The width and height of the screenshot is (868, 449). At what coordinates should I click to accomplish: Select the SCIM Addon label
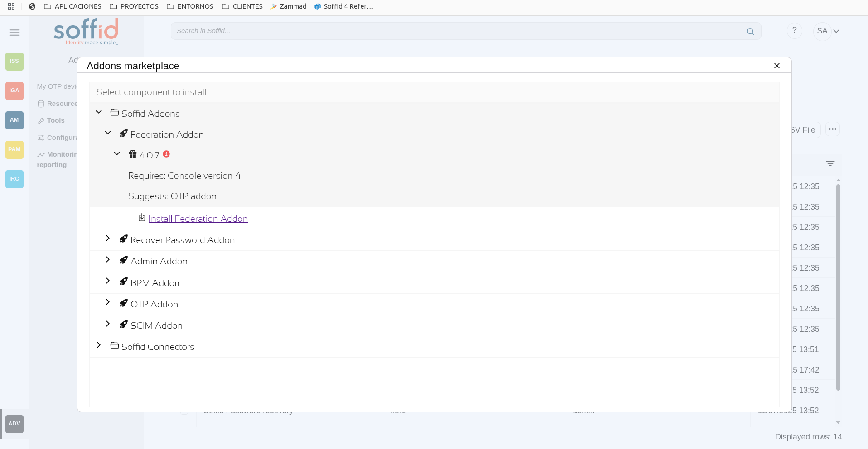tap(156, 325)
